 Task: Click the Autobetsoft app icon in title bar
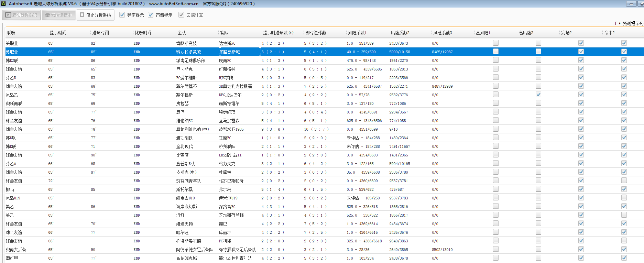click(3, 4)
